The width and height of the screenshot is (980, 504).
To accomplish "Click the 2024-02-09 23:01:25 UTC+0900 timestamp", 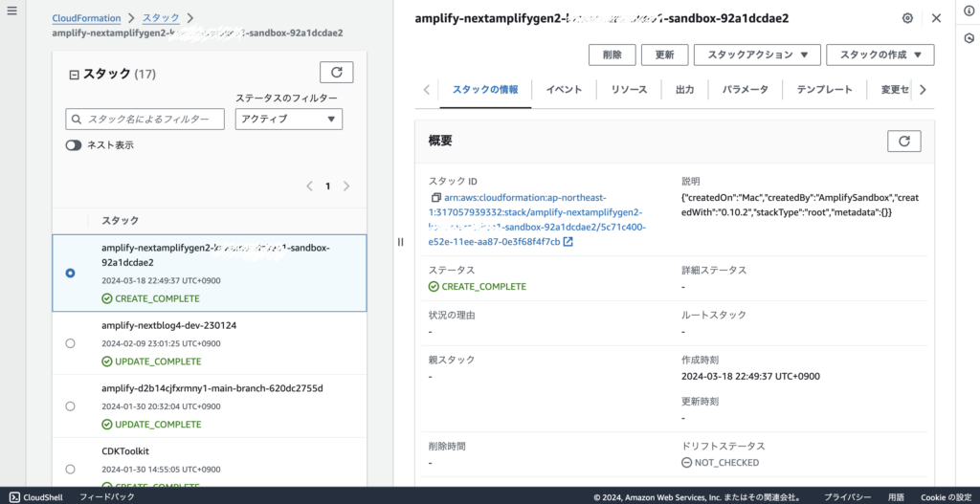I will click(161, 343).
